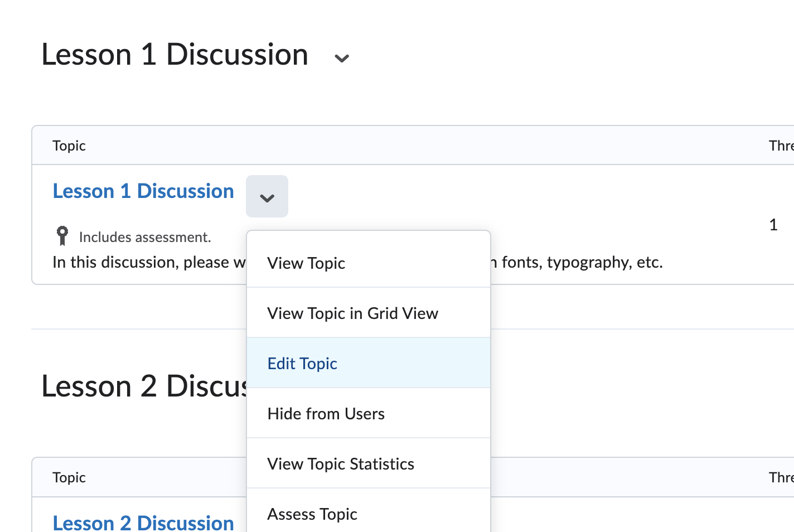This screenshot has height=532, width=794.
Task: Click Topic column header in Lesson 2 table
Action: (x=69, y=477)
